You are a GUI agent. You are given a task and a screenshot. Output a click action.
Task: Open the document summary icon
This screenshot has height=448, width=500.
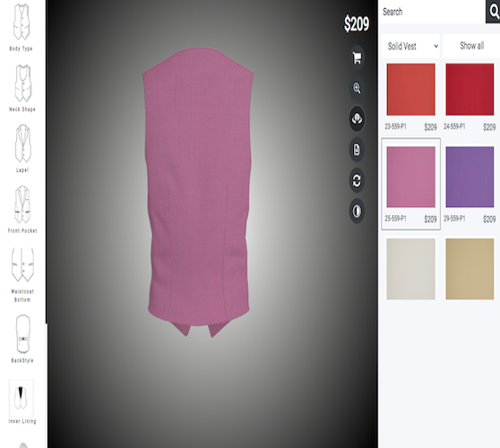(x=357, y=150)
